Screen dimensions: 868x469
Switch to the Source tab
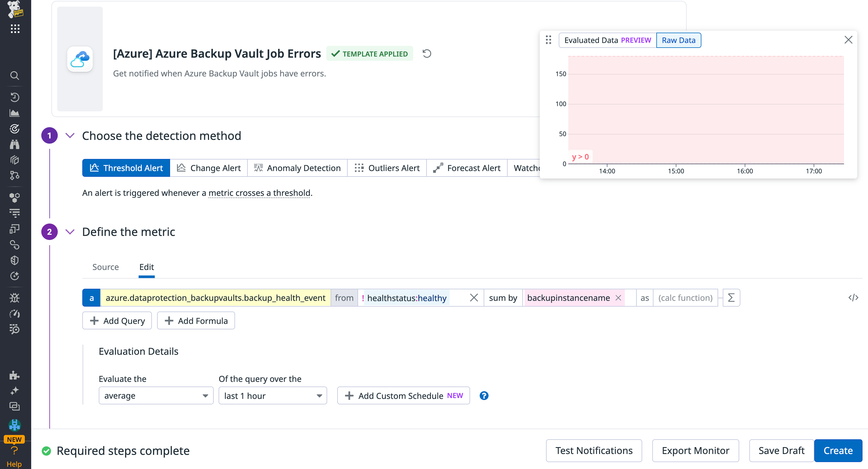(x=105, y=267)
